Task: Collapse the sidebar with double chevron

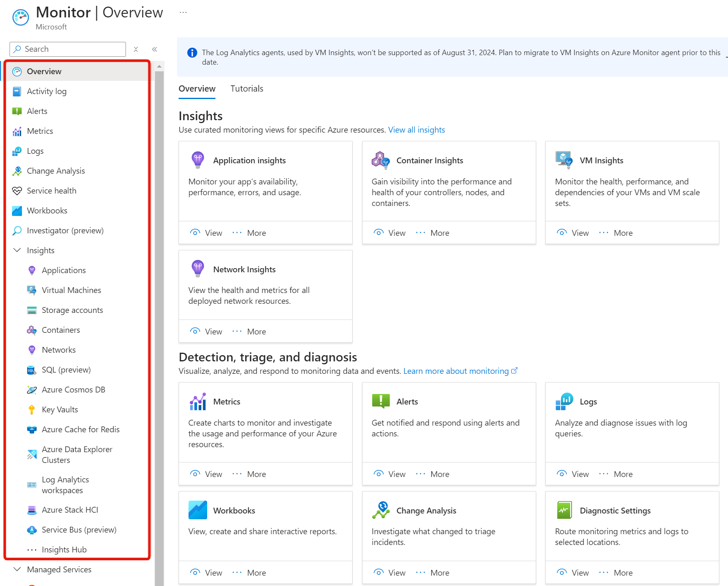Action: 155,49
